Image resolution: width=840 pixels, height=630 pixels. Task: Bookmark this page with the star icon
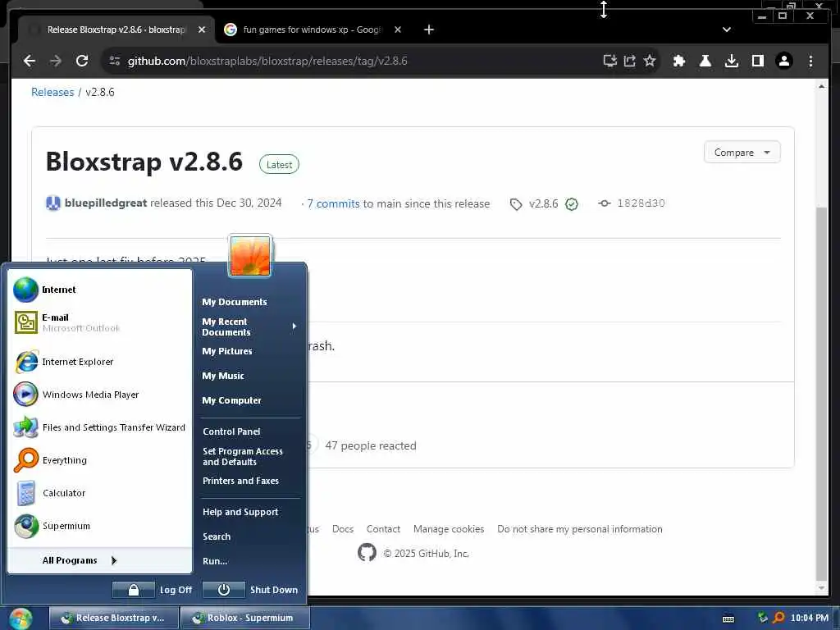pyautogui.click(x=650, y=61)
